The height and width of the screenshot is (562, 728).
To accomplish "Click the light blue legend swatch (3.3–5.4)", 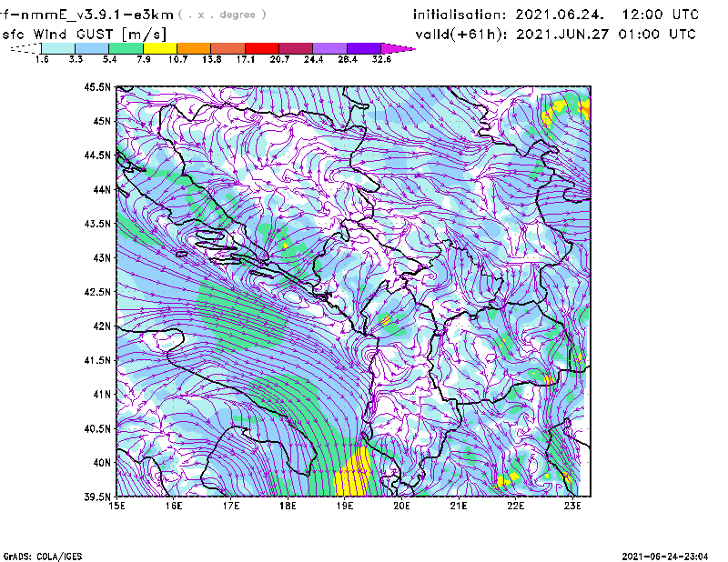I will pyautogui.click(x=92, y=48).
